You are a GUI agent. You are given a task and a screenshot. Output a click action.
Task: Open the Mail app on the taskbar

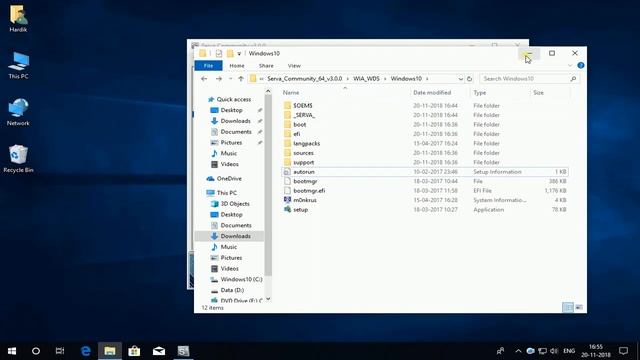159,351
